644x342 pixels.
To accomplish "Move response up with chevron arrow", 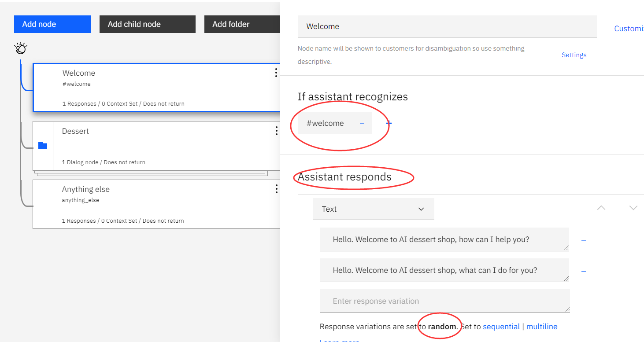I will (x=601, y=208).
